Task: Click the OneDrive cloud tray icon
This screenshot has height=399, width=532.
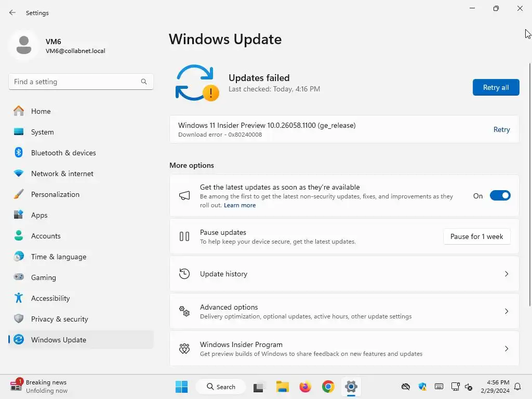Action: click(405, 387)
